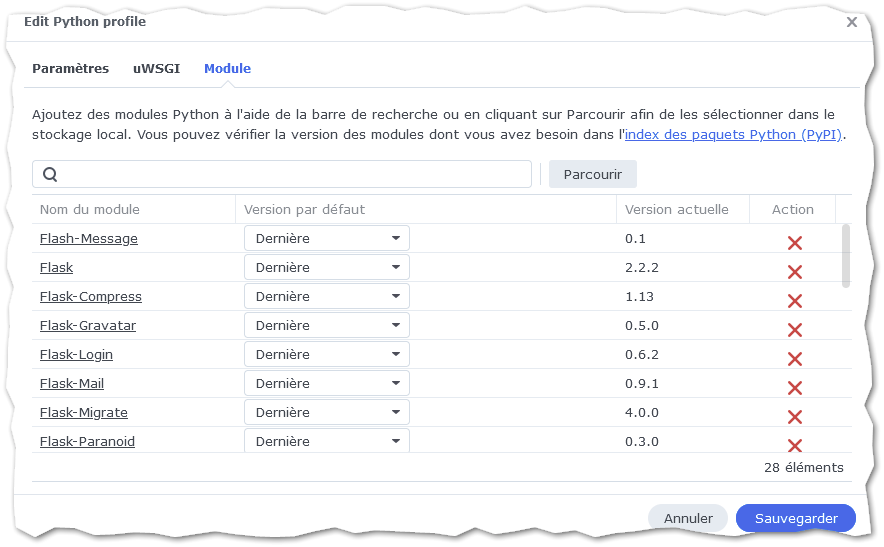This screenshot has height=547, width=884.
Task: Delete the Flask-Login module
Action: 795,359
